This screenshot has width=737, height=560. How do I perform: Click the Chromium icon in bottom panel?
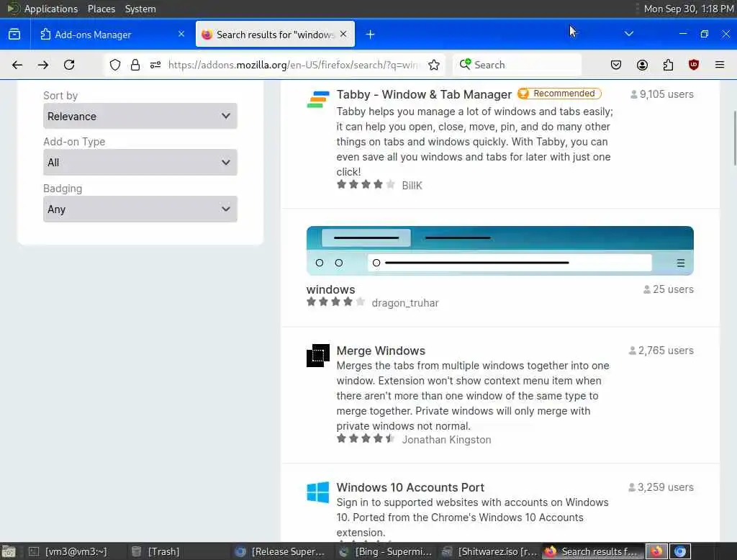tap(680, 551)
